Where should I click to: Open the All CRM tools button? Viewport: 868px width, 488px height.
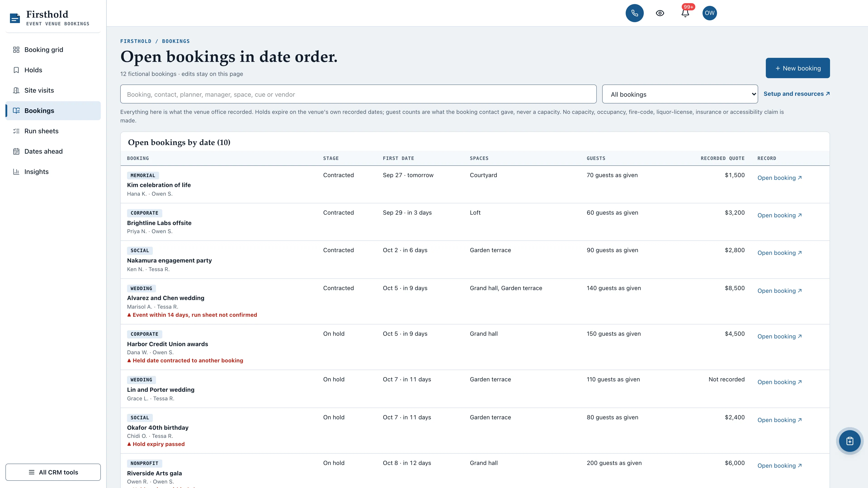[x=53, y=472]
